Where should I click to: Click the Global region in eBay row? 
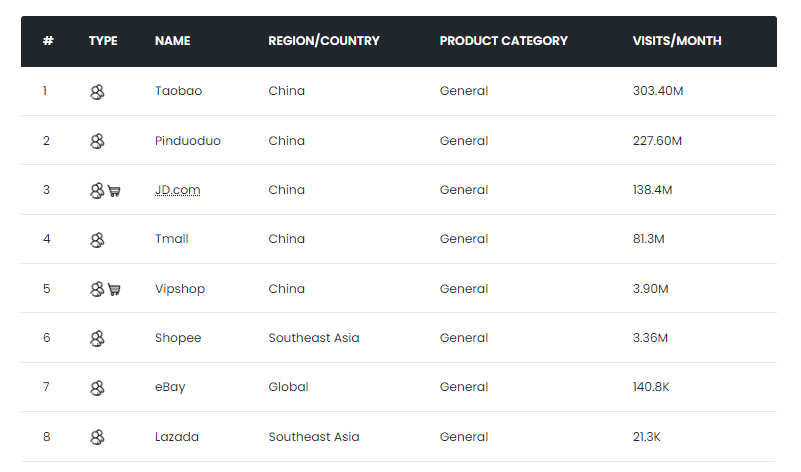[x=288, y=387]
